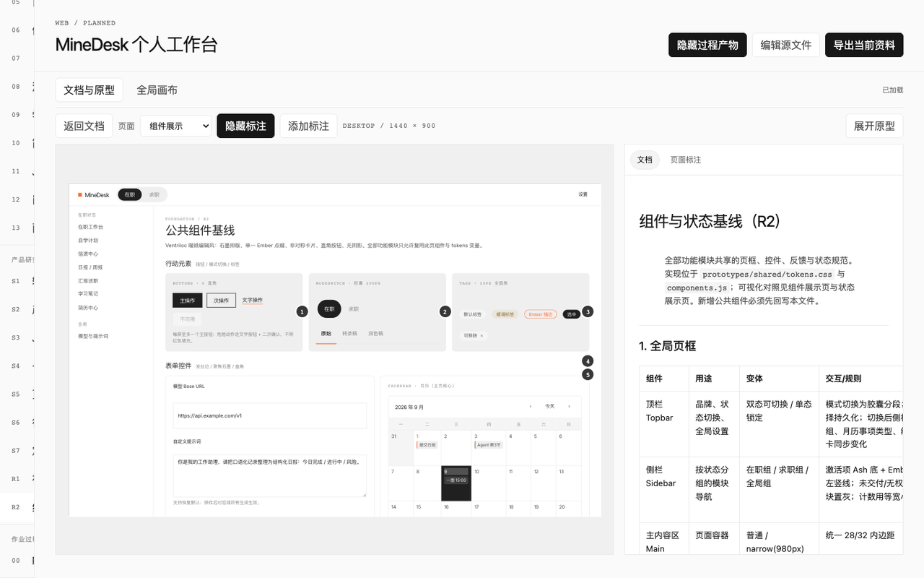924x578 pixels.
Task: Jump to 今天 in the calendar
Action: 550,406
